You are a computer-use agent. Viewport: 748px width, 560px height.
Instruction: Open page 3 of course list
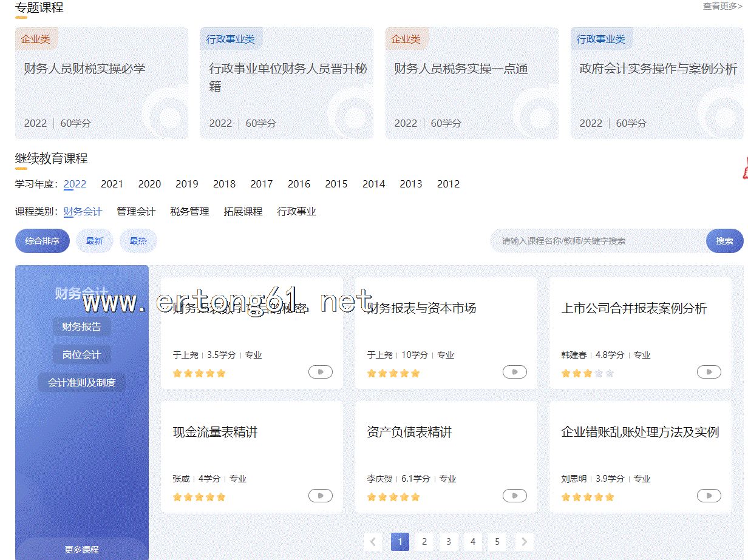click(448, 542)
